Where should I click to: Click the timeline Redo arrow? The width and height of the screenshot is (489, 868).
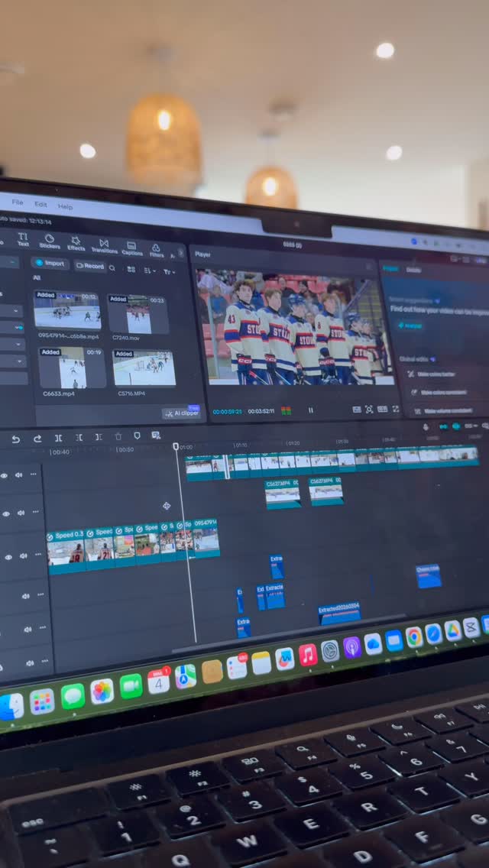point(37,439)
